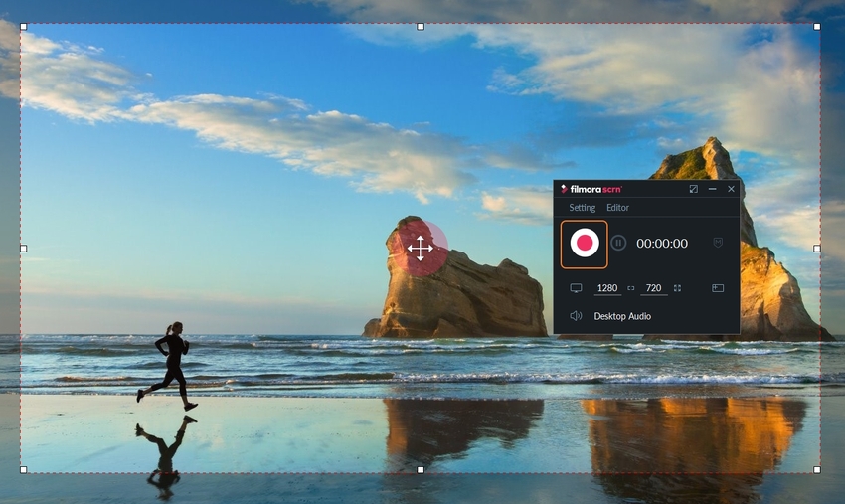
Task: Edit the 1280 width field
Action: click(607, 288)
